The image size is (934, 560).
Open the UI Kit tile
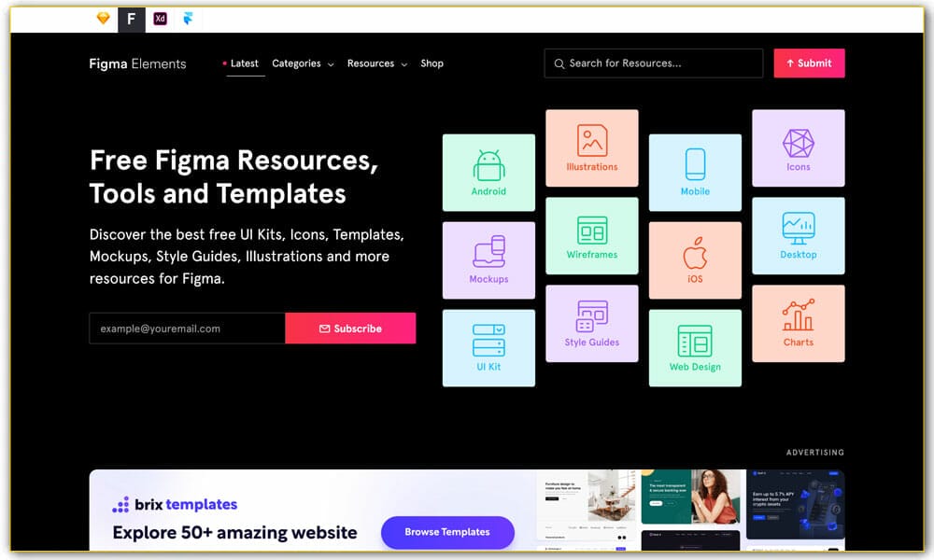pyautogui.click(x=488, y=348)
